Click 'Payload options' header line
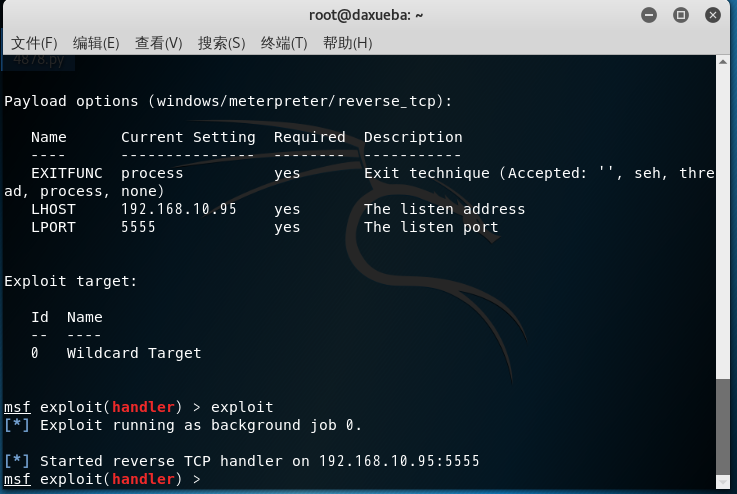This screenshot has height=494, width=737. (228, 102)
